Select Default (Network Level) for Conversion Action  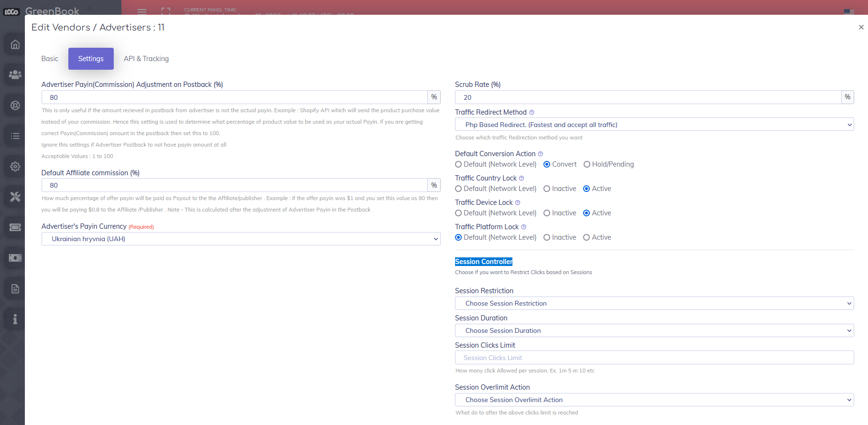458,164
